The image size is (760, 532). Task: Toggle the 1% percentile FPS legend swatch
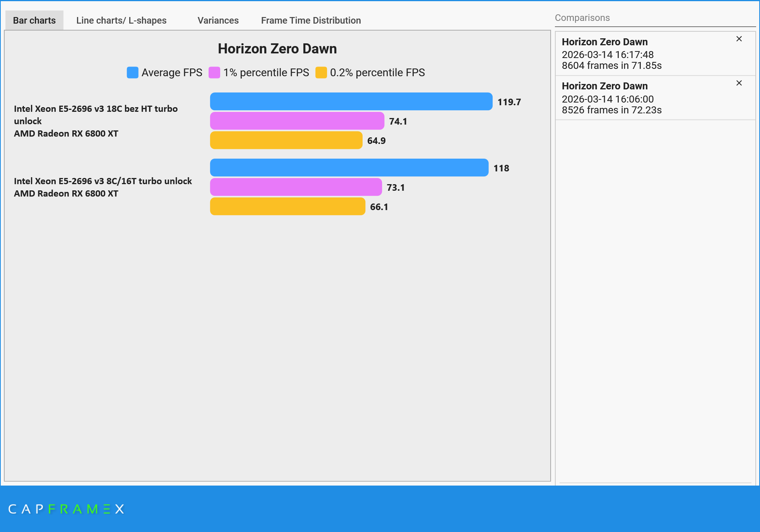pyautogui.click(x=214, y=72)
